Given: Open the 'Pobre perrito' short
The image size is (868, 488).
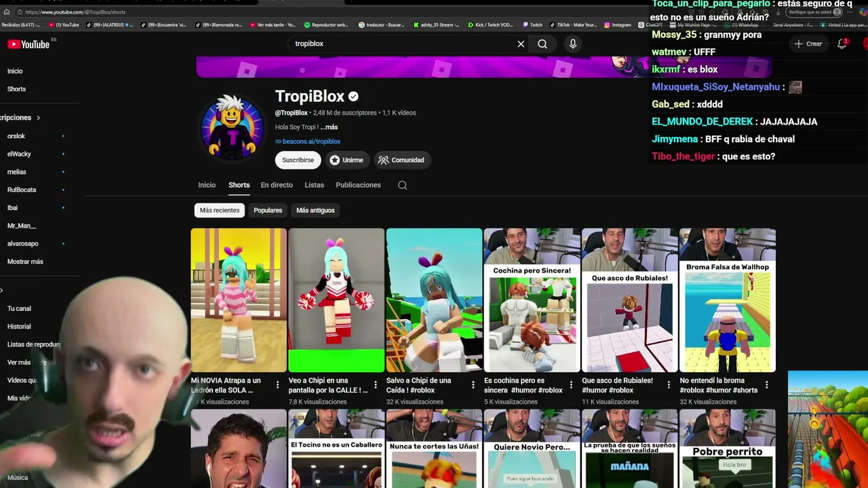Looking at the screenshot, I should [x=727, y=449].
